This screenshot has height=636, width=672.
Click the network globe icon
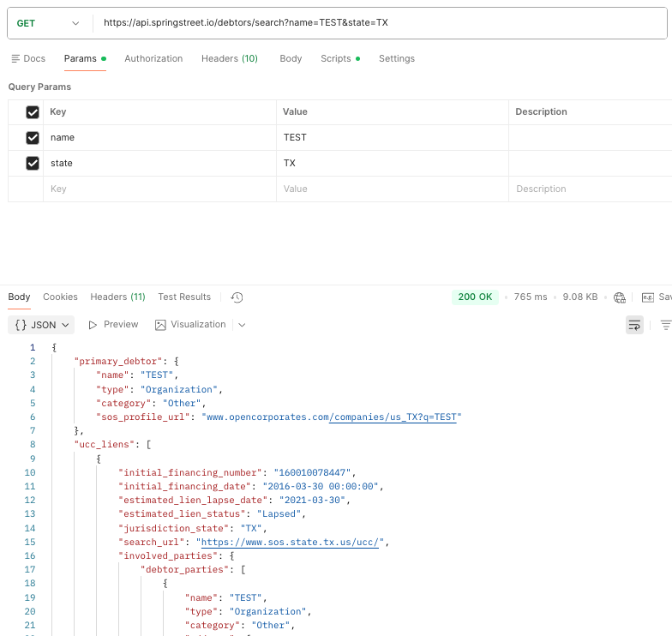point(620,297)
